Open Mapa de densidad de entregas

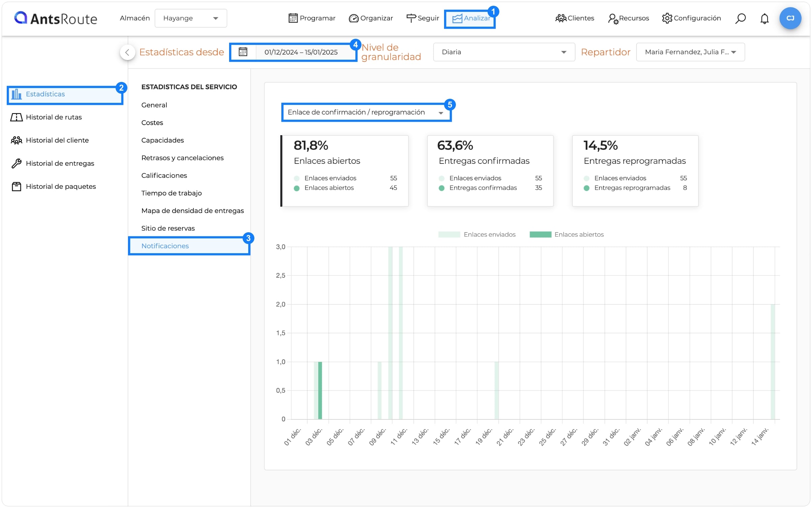pos(193,211)
